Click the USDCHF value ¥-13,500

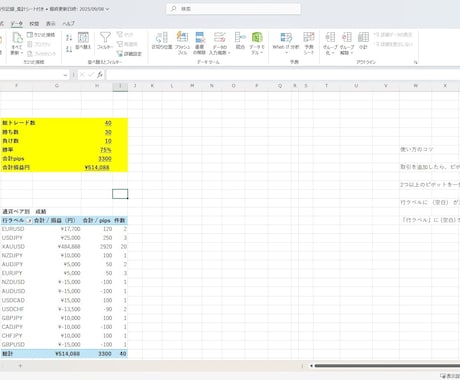point(69,309)
